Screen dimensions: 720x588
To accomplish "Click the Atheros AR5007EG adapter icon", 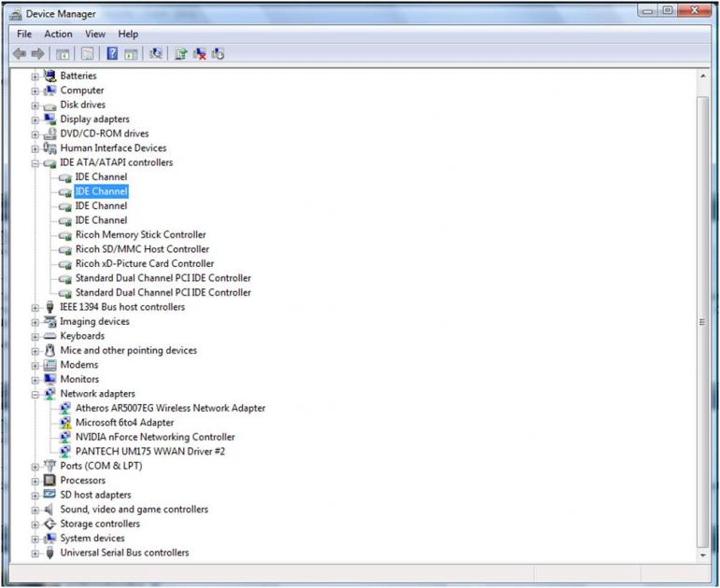I will (65, 408).
